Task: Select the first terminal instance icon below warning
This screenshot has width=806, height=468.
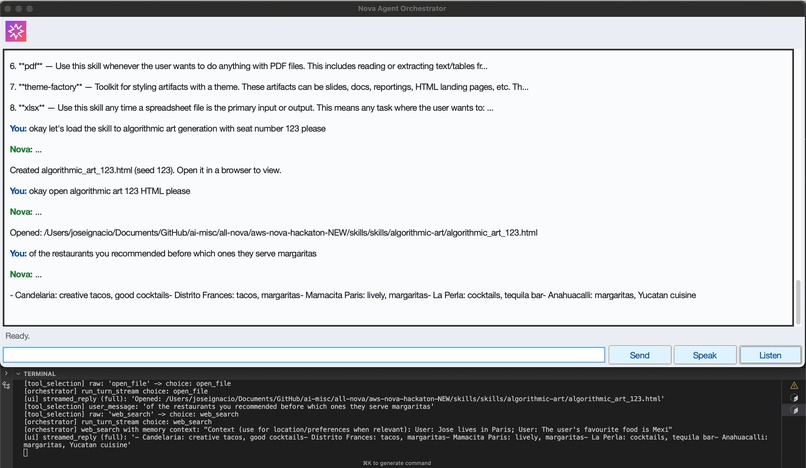Action: click(794, 398)
